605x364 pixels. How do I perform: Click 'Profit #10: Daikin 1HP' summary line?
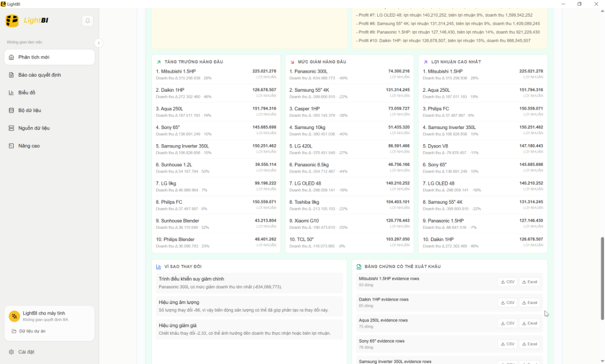[x=443, y=40]
